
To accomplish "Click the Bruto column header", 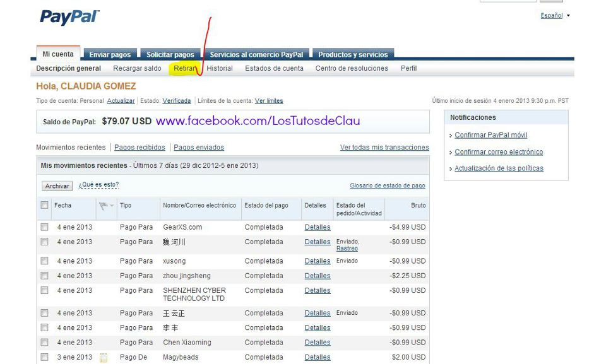I will [x=418, y=205].
